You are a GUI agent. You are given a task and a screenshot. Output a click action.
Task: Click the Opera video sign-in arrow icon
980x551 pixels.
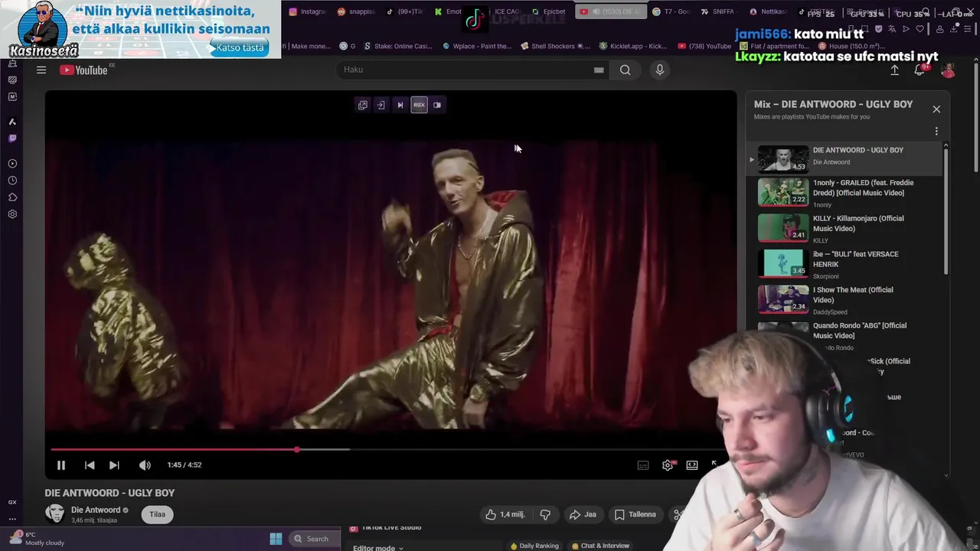[x=381, y=105]
